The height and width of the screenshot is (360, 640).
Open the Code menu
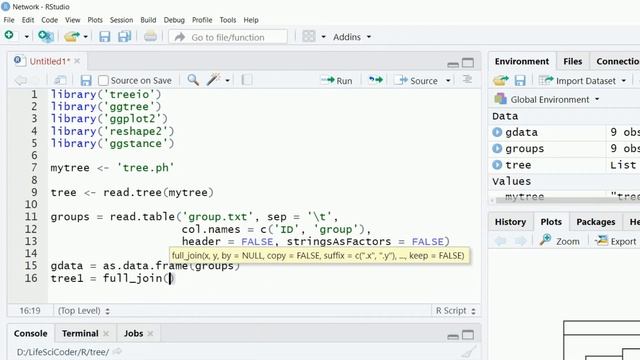click(x=49, y=20)
